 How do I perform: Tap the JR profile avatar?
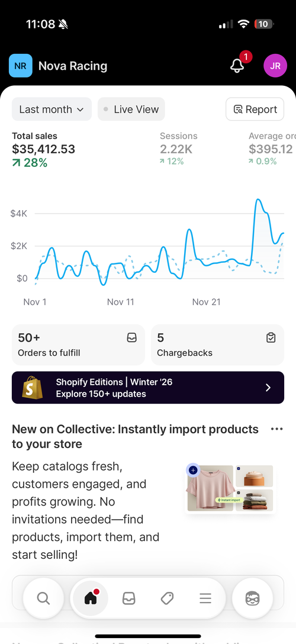pyautogui.click(x=275, y=66)
